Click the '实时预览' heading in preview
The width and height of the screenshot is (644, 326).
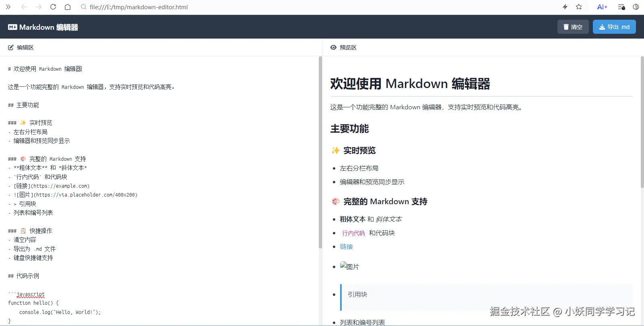359,150
